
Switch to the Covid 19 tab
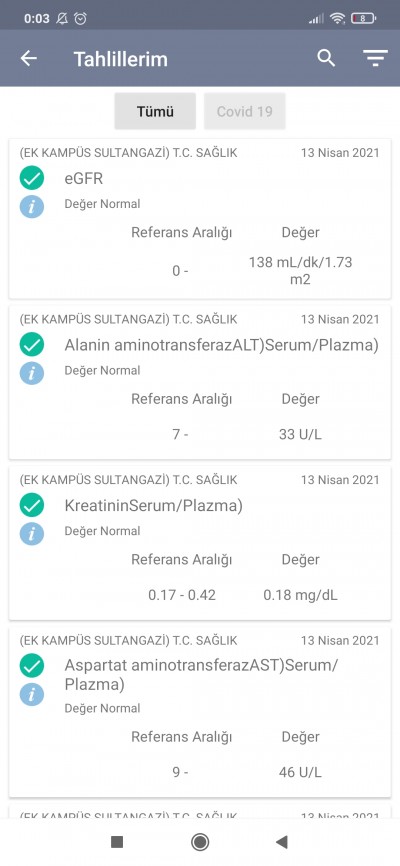[x=245, y=111]
